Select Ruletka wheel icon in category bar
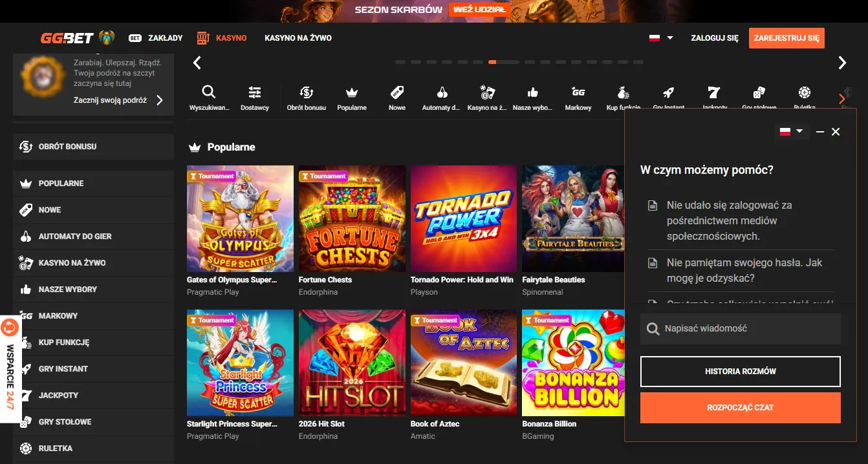868x464 pixels. 805,92
